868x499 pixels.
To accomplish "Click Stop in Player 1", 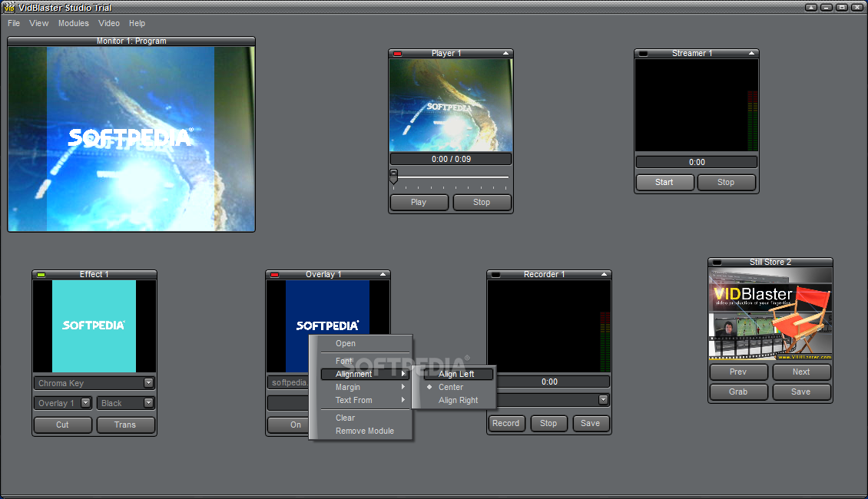I will click(482, 203).
